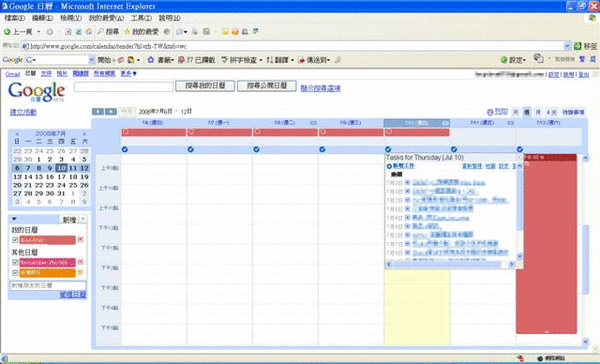
Task: Click the '搜尋我的日曆' button
Action: click(x=205, y=86)
